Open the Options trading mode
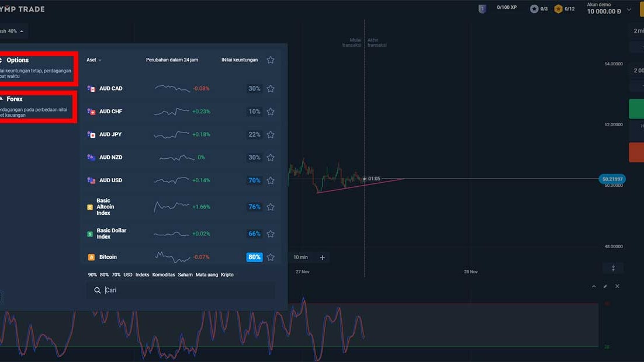 pyautogui.click(x=37, y=68)
